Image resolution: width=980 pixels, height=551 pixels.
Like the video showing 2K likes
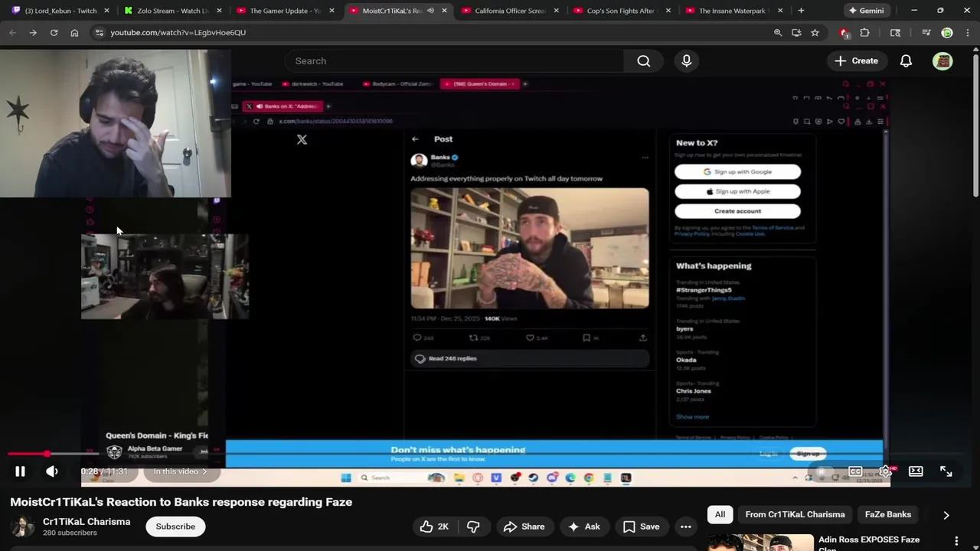pos(434,527)
